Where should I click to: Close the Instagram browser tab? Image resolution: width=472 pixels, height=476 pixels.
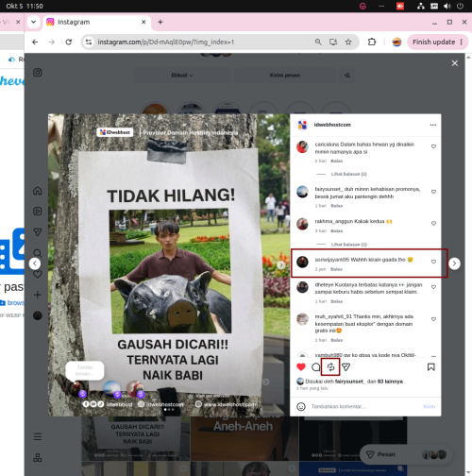(x=143, y=22)
